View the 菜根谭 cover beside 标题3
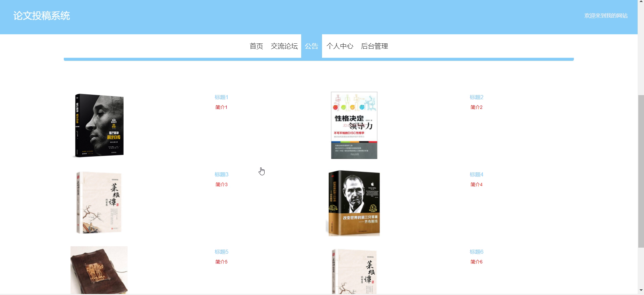644x295 pixels. coord(99,203)
